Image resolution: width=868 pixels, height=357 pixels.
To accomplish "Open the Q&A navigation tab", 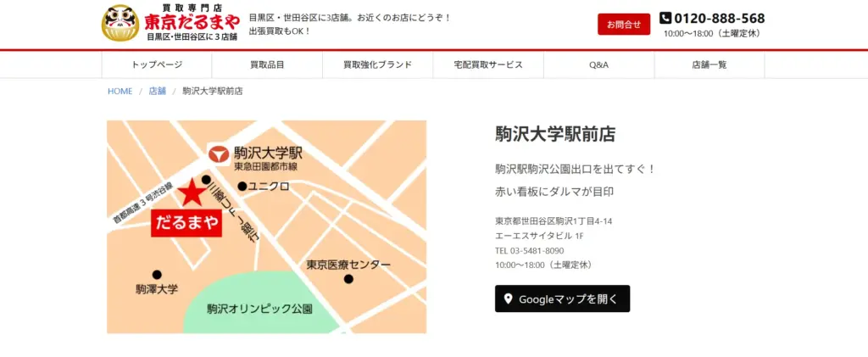I will pos(598,64).
